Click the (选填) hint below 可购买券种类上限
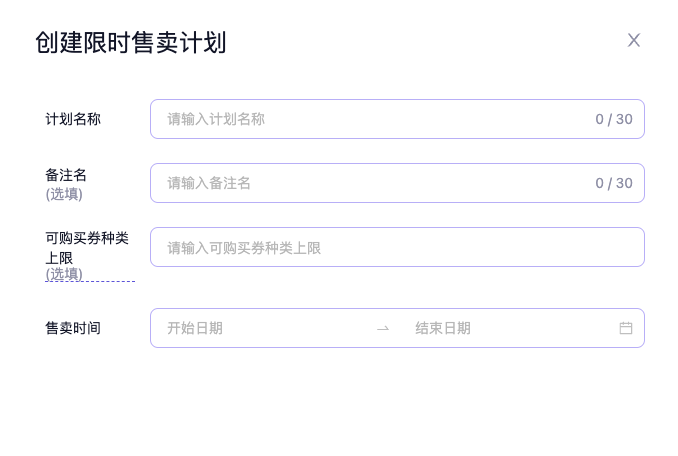678x456 pixels. [x=64, y=273]
